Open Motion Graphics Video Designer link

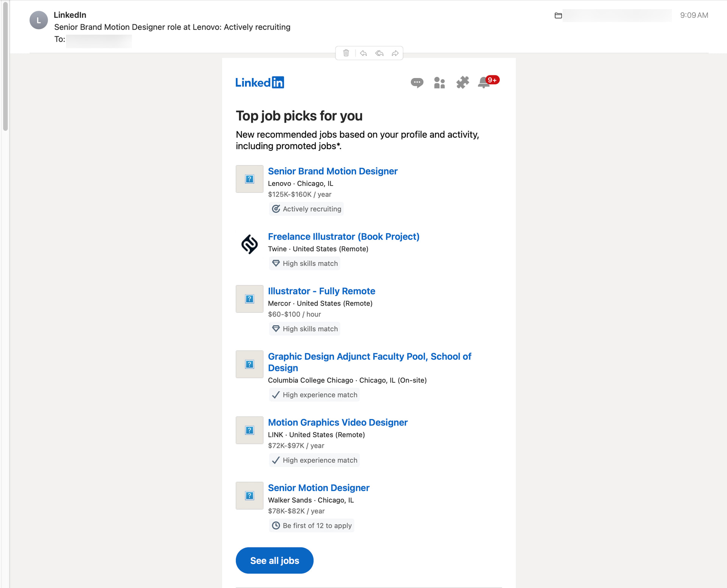pos(337,423)
